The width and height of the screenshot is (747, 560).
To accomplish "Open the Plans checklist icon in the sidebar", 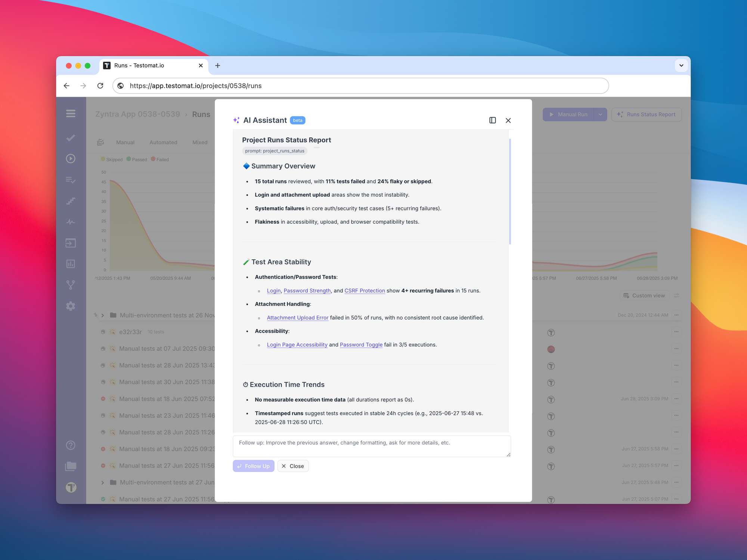I will pyautogui.click(x=71, y=180).
